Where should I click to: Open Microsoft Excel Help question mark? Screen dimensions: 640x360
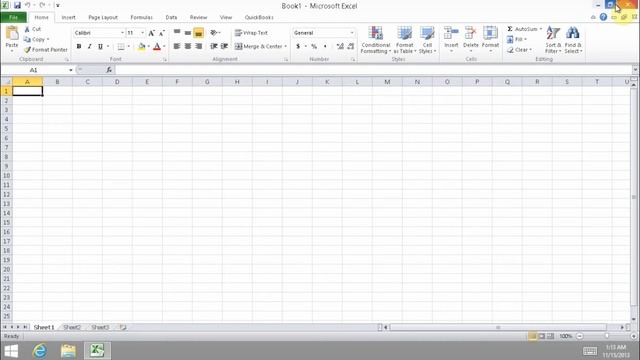(603, 17)
